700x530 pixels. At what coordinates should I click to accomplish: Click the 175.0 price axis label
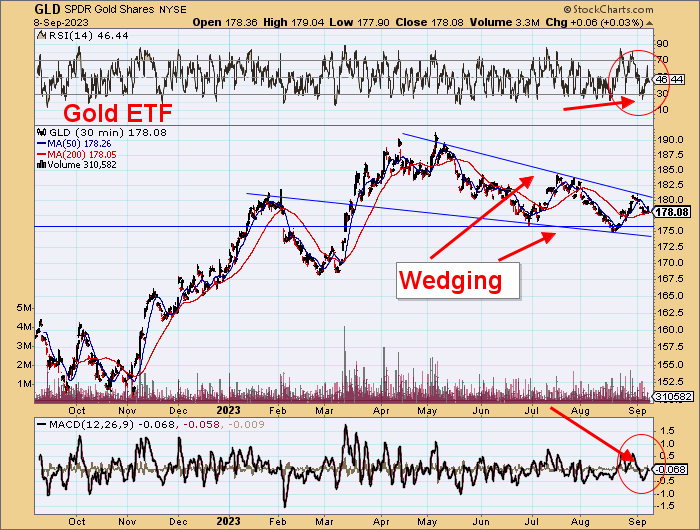pos(670,230)
